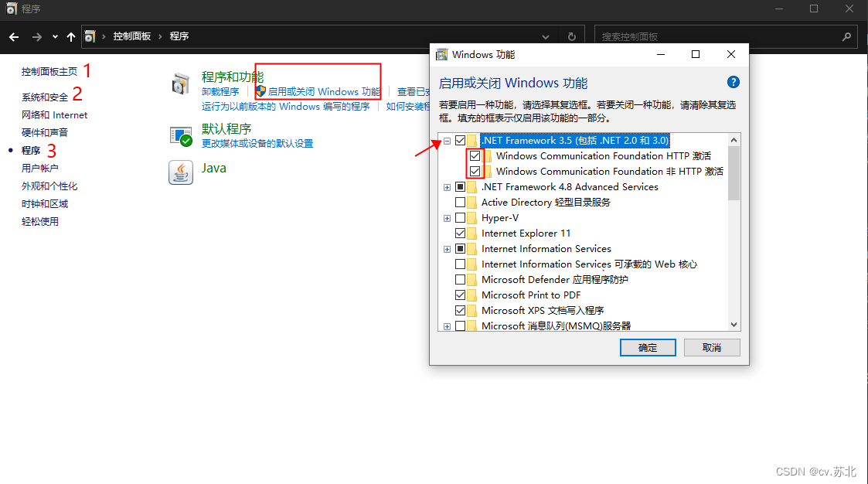The image size is (868, 484).
Task: Uncheck Microsoft XPS 文档写入程序 checkbox
Action: click(460, 311)
